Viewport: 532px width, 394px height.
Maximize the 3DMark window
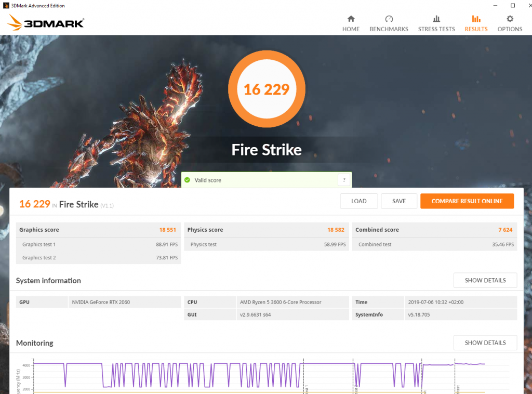[513, 5]
